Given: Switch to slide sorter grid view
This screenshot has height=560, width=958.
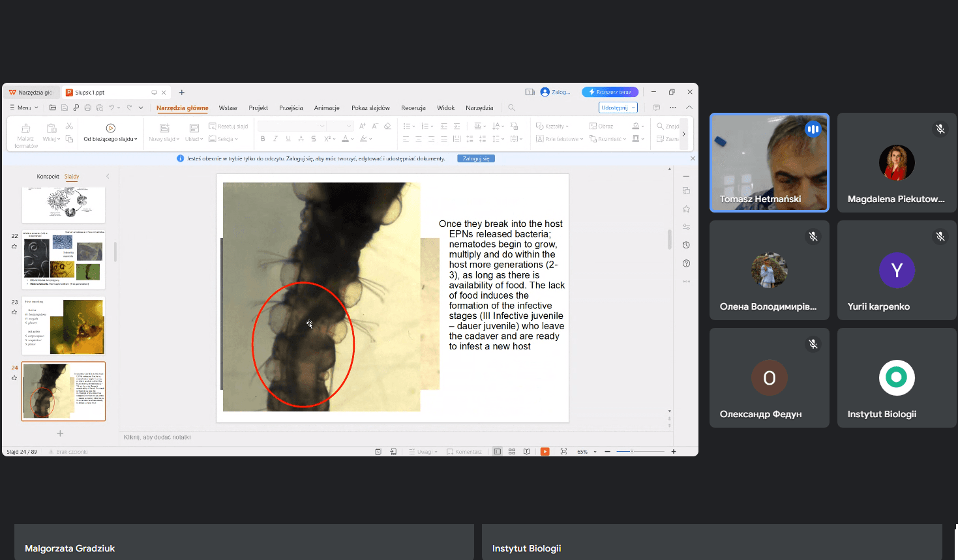Looking at the screenshot, I should 512,451.
